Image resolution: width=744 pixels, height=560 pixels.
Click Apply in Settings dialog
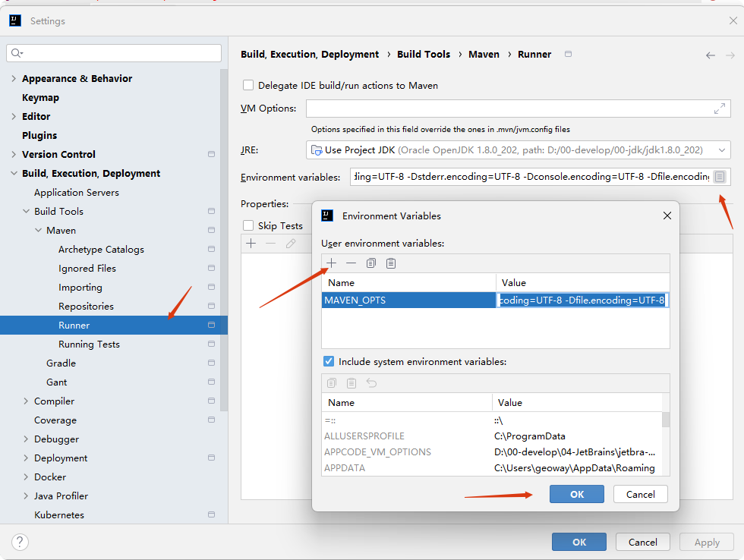(x=707, y=542)
